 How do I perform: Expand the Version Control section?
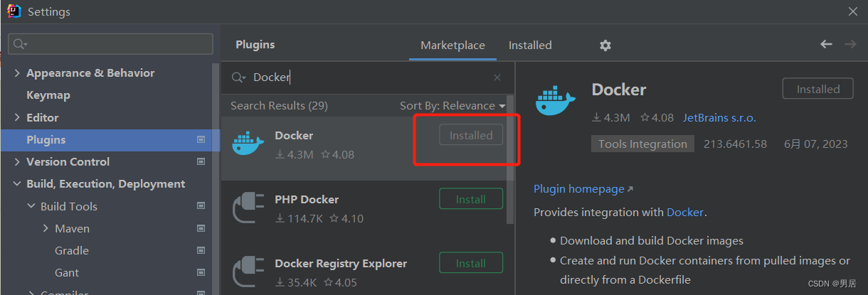click(x=17, y=162)
